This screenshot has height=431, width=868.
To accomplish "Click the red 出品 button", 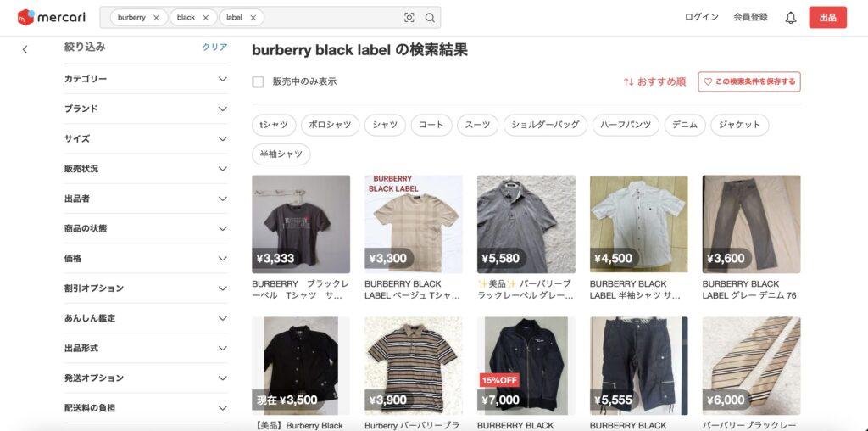I will click(827, 17).
